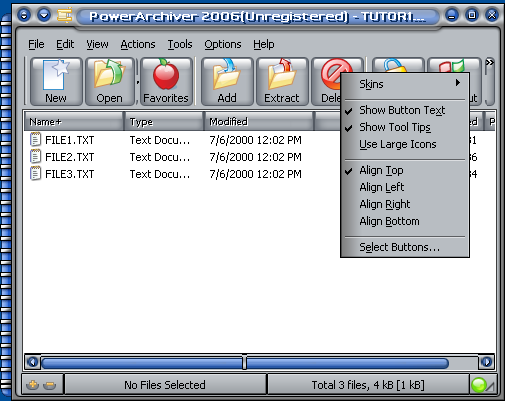This screenshot has width=505, height=401.
Task: Minimize the PowerArchiver window
Action: (452, 15)
